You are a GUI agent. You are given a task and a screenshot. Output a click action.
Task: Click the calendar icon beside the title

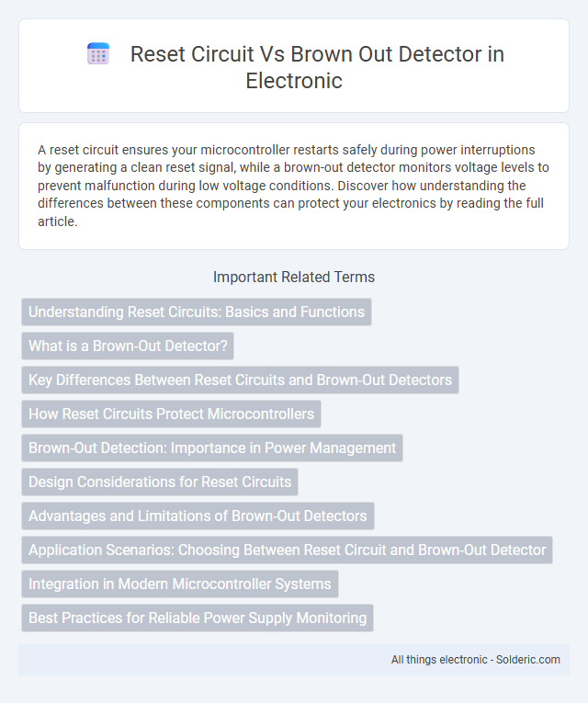98,54
